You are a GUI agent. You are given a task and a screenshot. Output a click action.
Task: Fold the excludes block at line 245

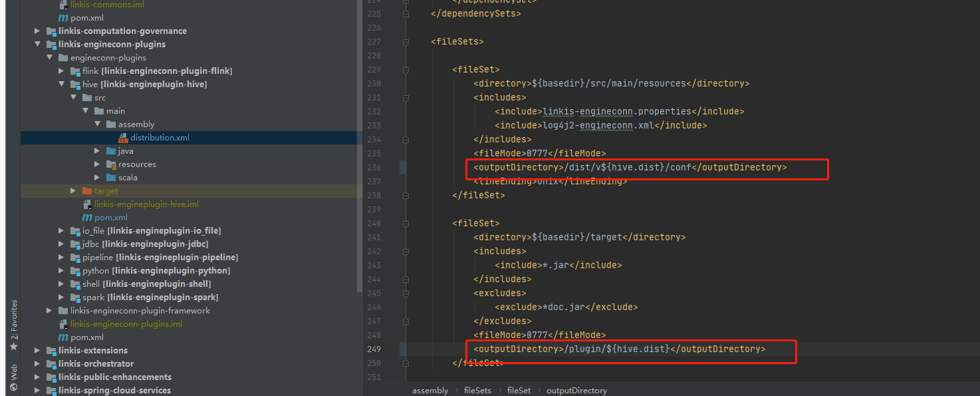406,293
